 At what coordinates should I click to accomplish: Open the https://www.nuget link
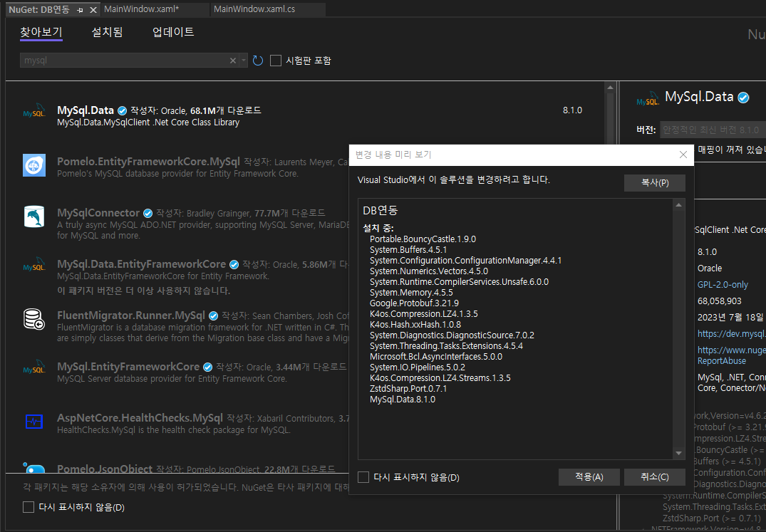731,350
